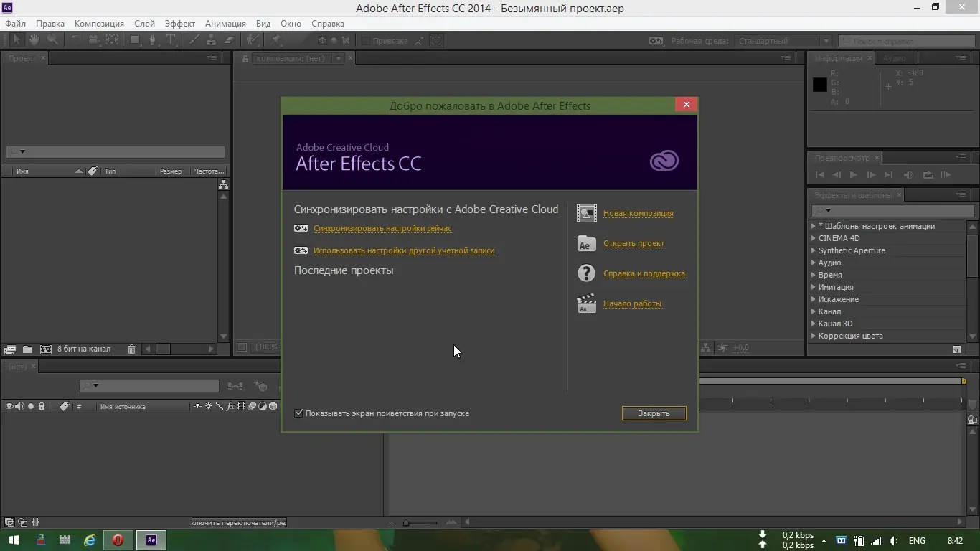Click Использовать настройки другой учетной записи link
Viewport: 980px width, 551px height.
click(x=404, y=250)
